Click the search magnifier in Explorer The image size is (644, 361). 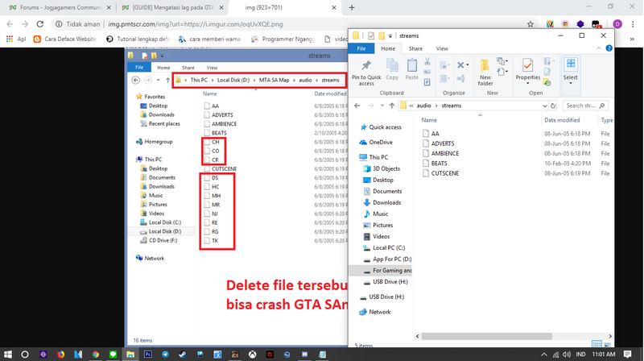click(601, 106)
